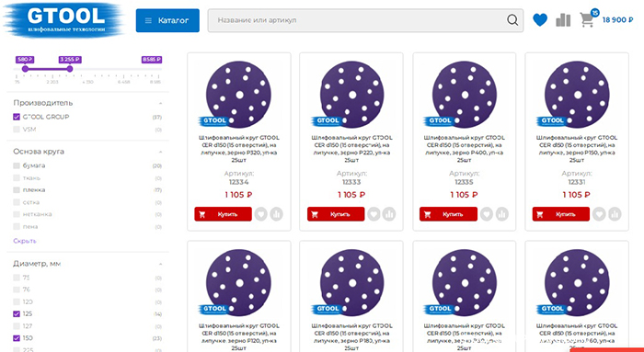Add product 12335 to favorites
644x352 pixels.
[487, 214]
